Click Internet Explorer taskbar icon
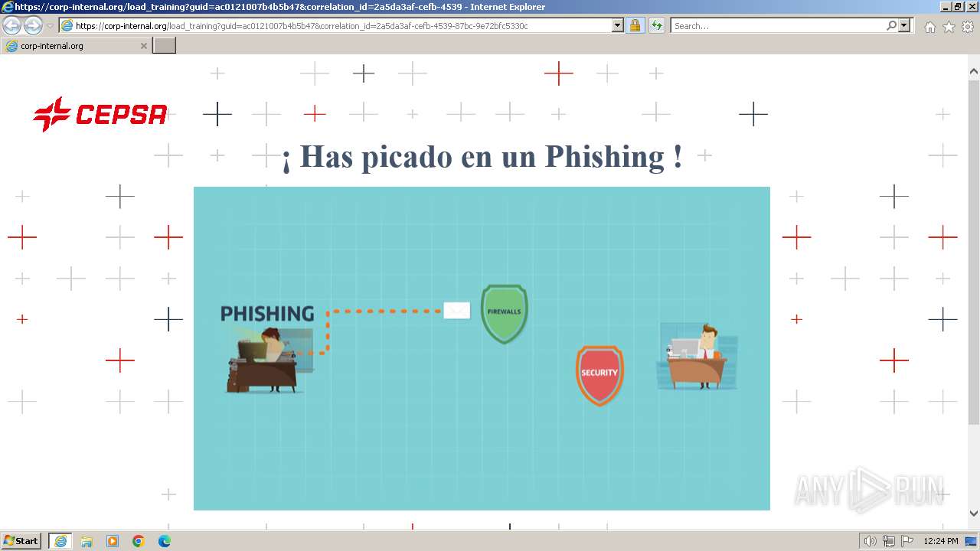Screen dimensions: 980x551 tap(60, 541)
